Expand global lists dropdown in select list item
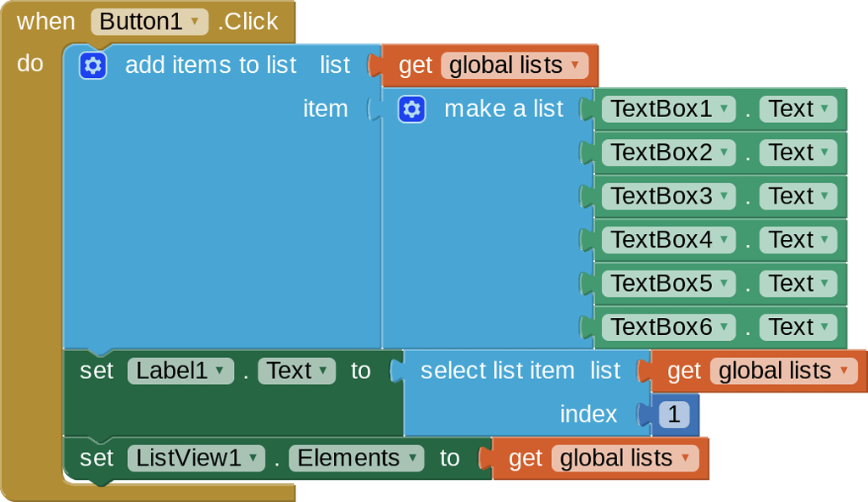This screenshot has width=868, height=502. click(x=783, y=371)
